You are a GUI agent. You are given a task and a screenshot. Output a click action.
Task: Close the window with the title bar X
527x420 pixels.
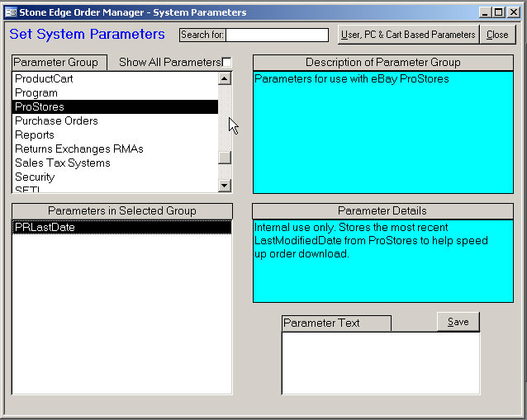[x=514, y=12]
